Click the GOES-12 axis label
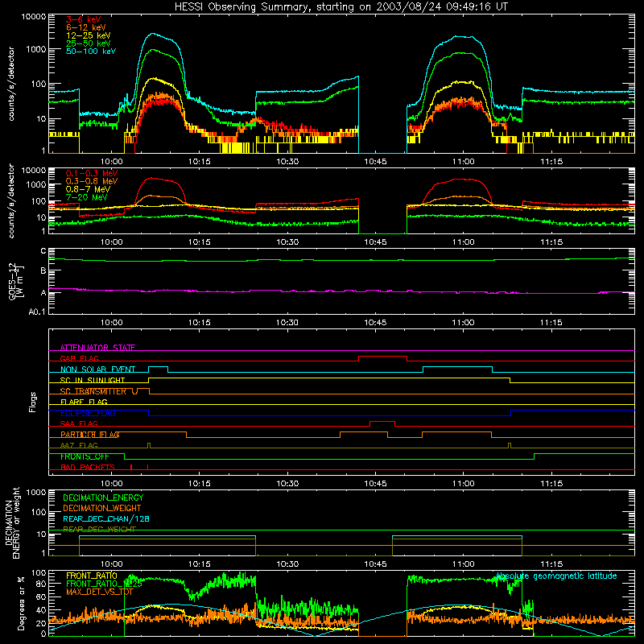Screen dimensions: 644x644 (x=12, y=281)
